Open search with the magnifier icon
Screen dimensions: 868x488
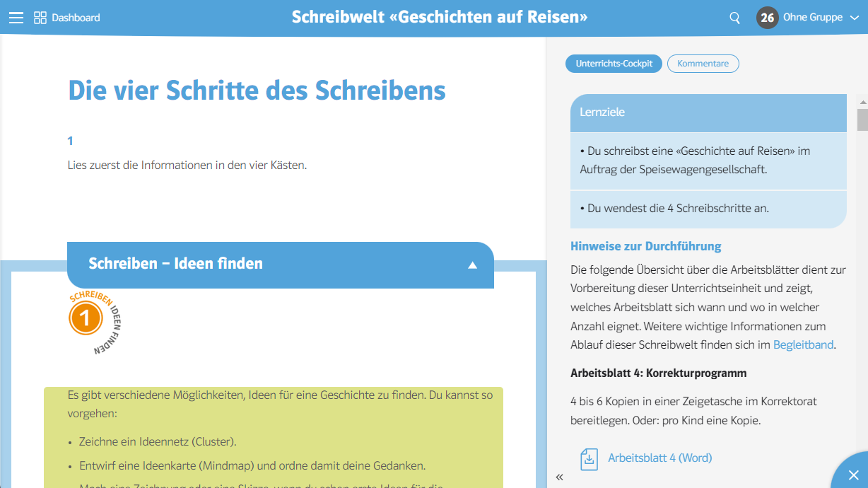point(735,18)
